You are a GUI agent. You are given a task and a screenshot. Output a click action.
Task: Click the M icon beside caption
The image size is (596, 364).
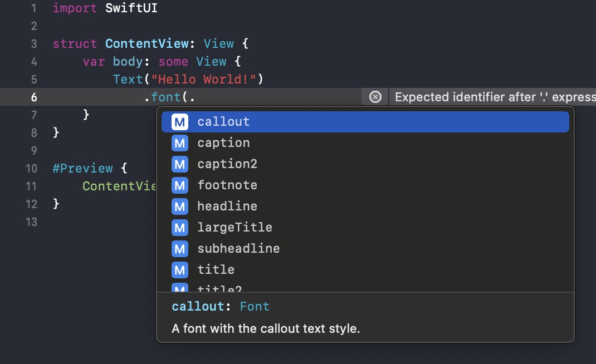tap(180, 143)
